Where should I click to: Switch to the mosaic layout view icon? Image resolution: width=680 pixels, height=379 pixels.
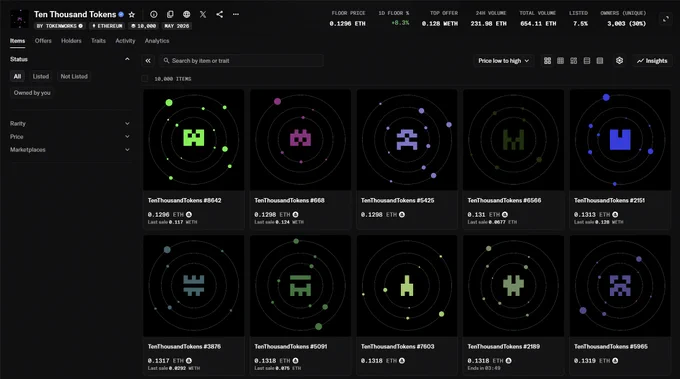pos(573,61)
